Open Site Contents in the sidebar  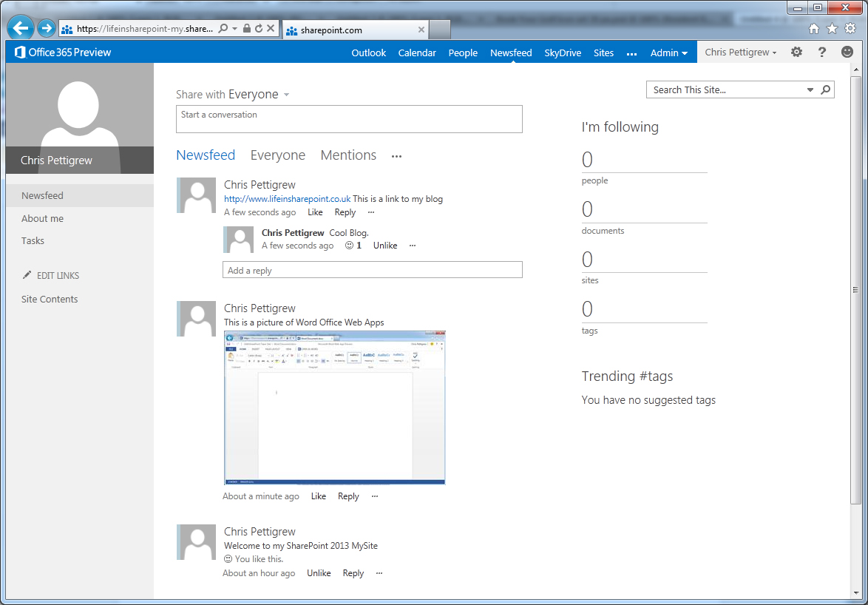(50, 299)
